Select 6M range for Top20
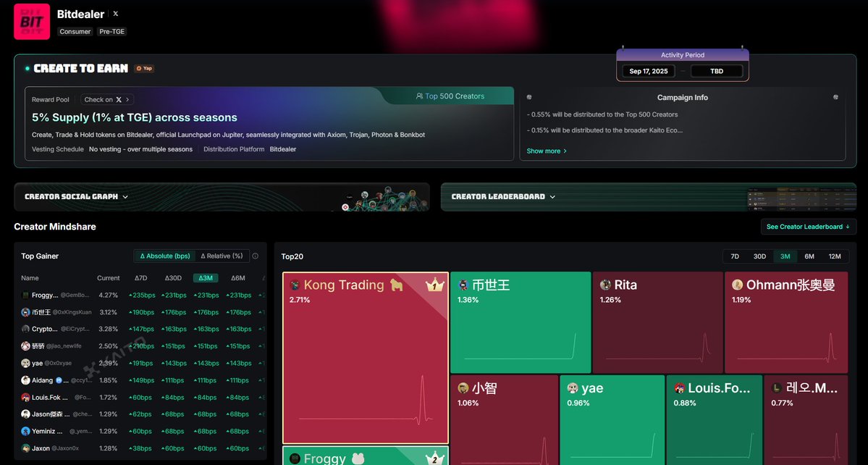 pyautogui.click(x=809, y=256)
